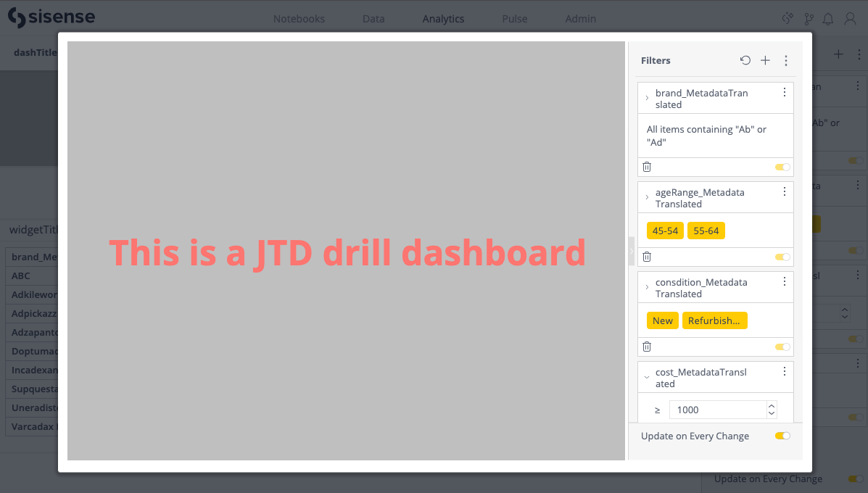Click the version control branch icon
Viewport: 868px width, 493px height.
tap(809, 19)
